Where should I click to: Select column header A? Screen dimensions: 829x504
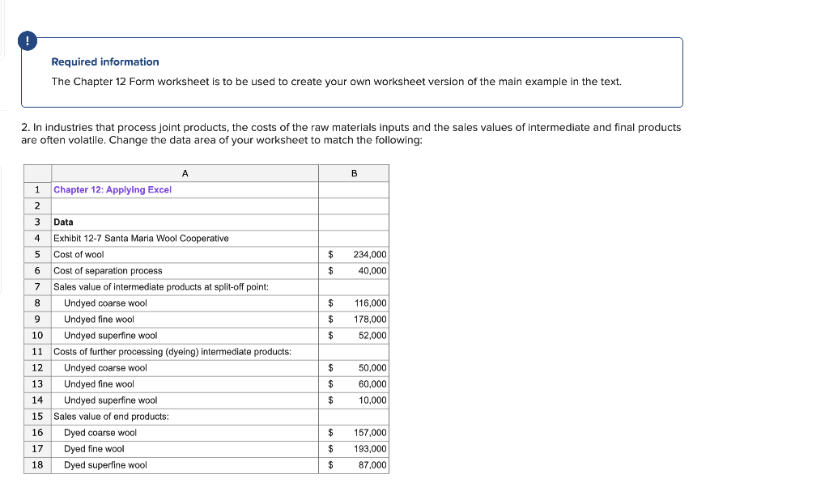[x=185, y=172]
